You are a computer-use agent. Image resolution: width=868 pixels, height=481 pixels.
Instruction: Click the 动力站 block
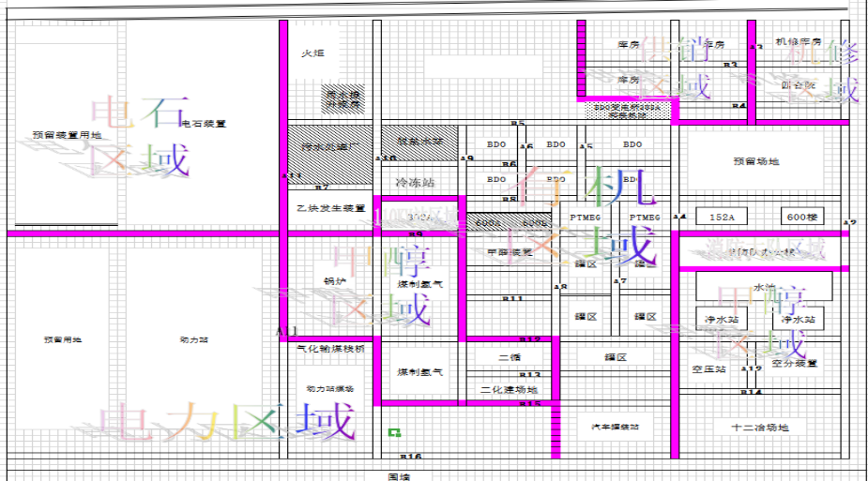[x=196, y=338]
